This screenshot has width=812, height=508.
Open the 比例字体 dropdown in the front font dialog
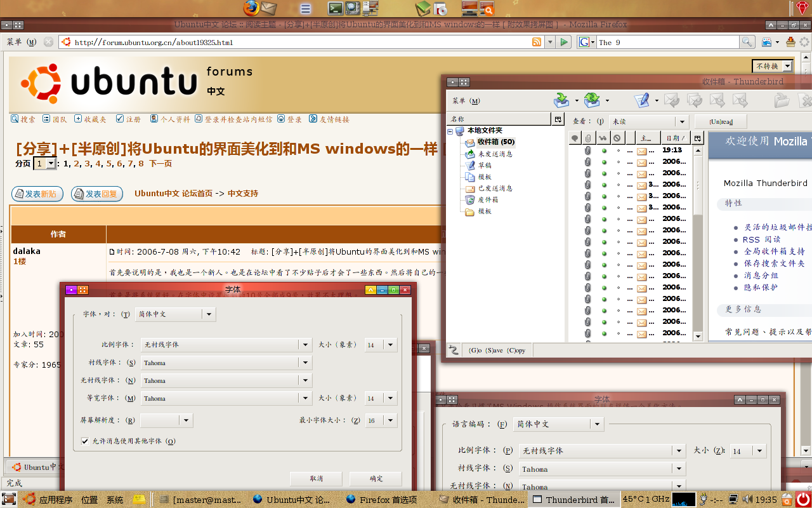point(226,344)
